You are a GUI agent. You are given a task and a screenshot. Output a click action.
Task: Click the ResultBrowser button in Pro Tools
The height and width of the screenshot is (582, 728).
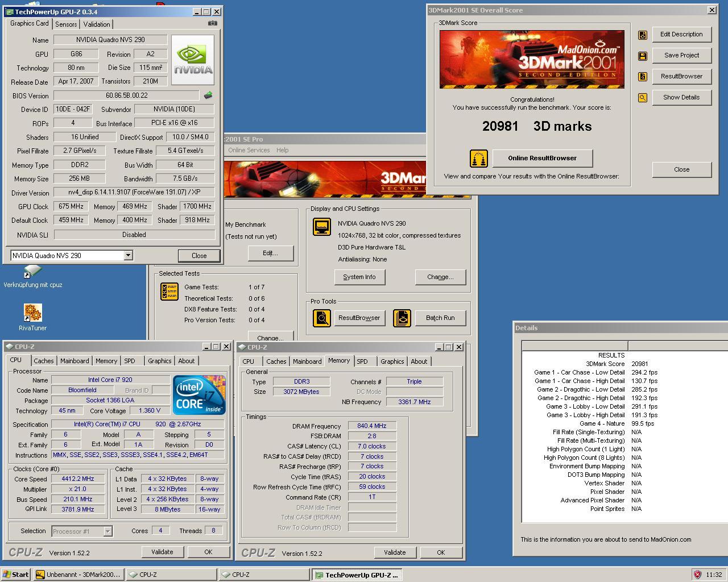[x=359, y=318]
